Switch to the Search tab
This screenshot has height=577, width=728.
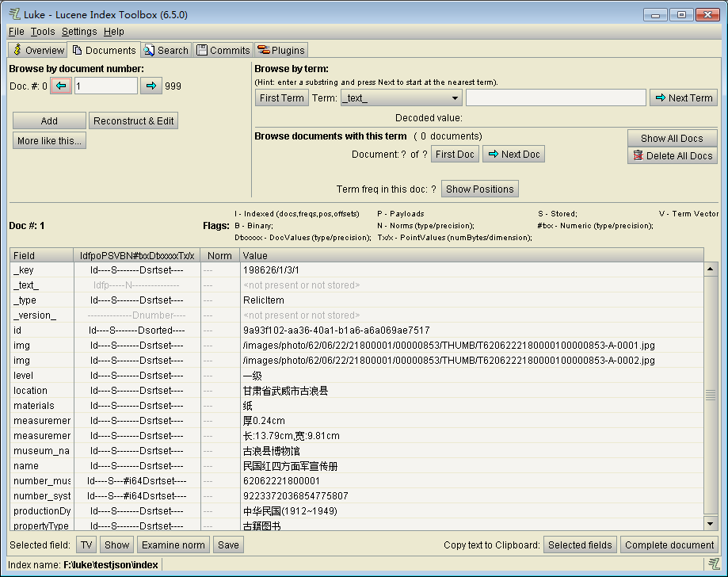pos(166,50)
